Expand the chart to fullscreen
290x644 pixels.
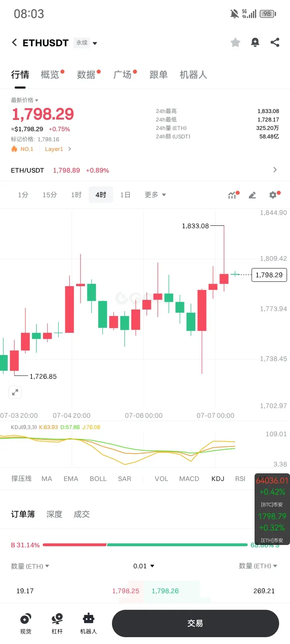[x=15, y=392]
